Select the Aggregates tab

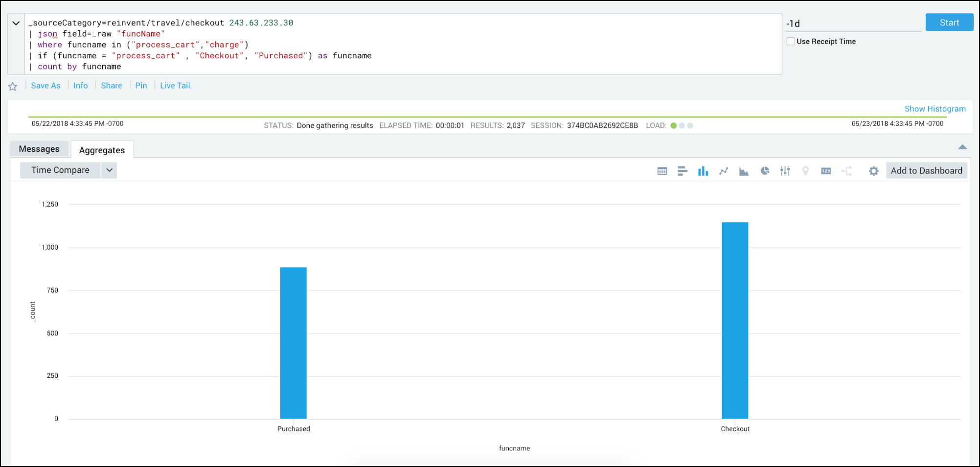(x=101, y=150)
